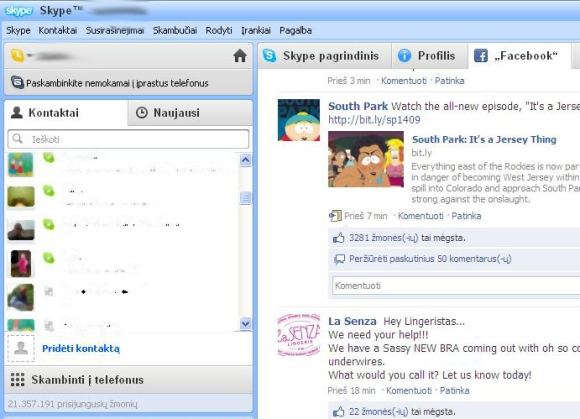Click Pridėti kontaktą link
Image resolution: width=580 pixels, height=419 pixels.
tap(81, 348)
